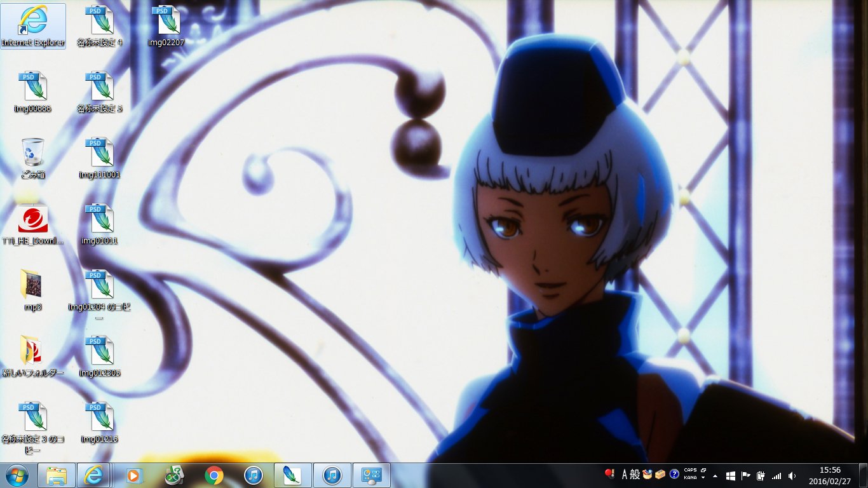Launch Google Chrome from the taskbar
This screenshot has height=488, width=868.
(x=213, y=475)
